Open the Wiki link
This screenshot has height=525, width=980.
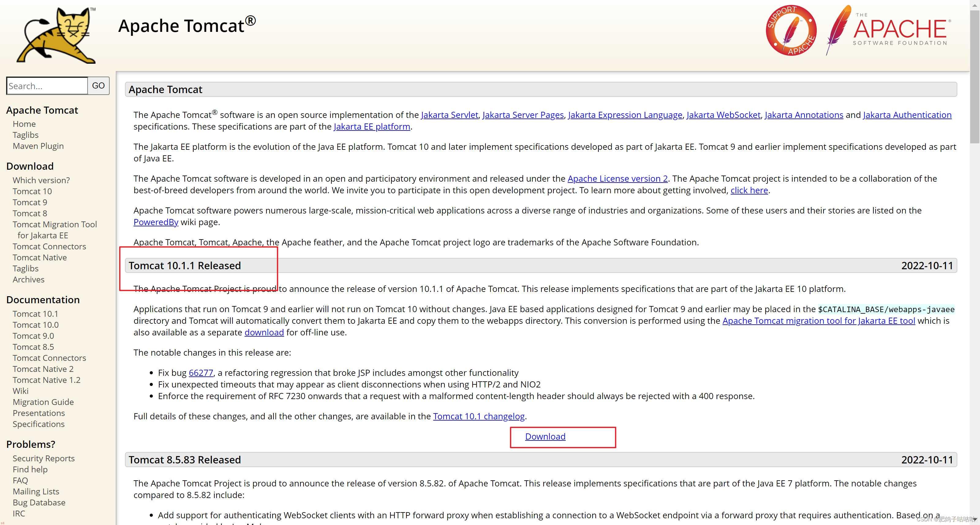[x=21, y=391]
